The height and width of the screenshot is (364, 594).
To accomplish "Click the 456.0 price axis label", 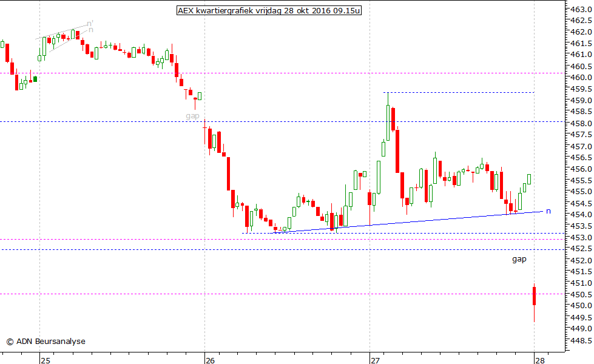I will [581, 169].
